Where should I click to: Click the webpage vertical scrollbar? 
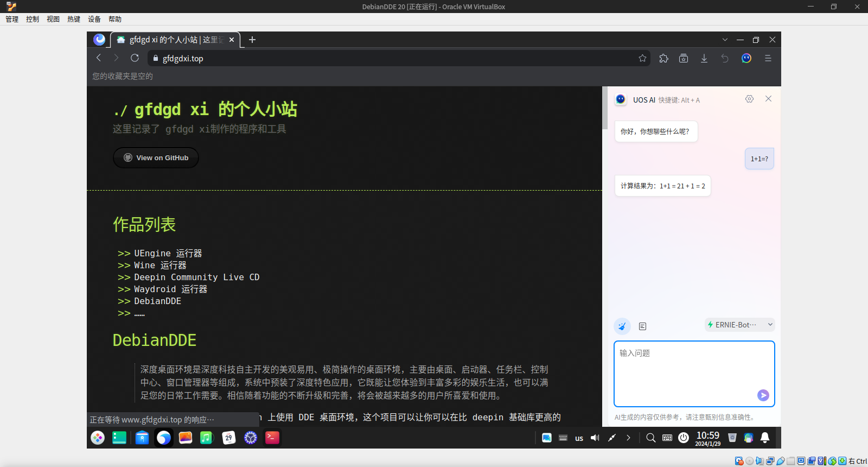click(x=605, y=108)
